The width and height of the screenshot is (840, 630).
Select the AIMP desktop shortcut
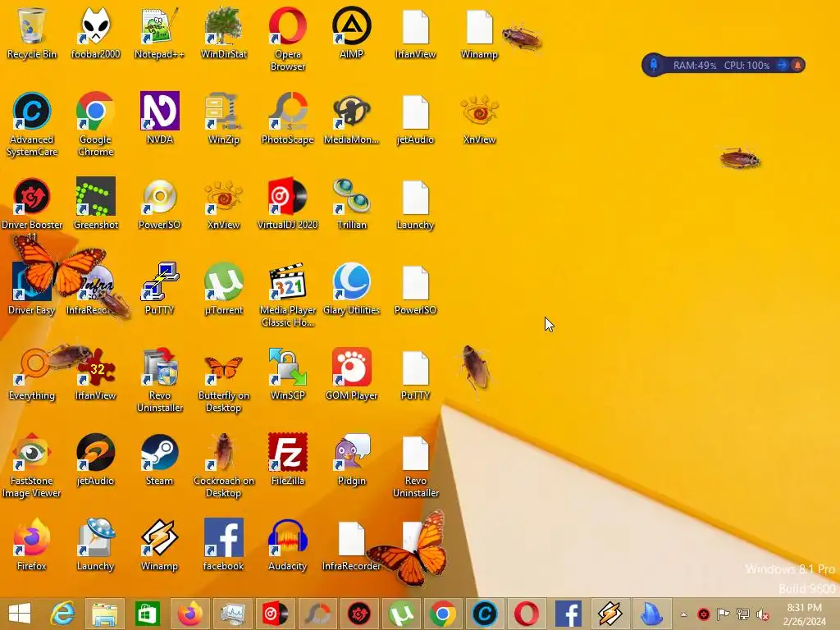351,33
